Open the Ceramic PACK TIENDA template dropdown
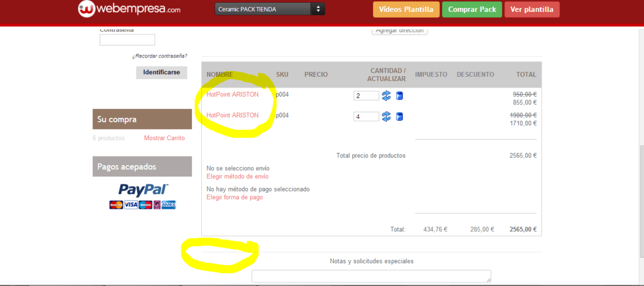This screenshot has width=644, height=286. [270, 9]
